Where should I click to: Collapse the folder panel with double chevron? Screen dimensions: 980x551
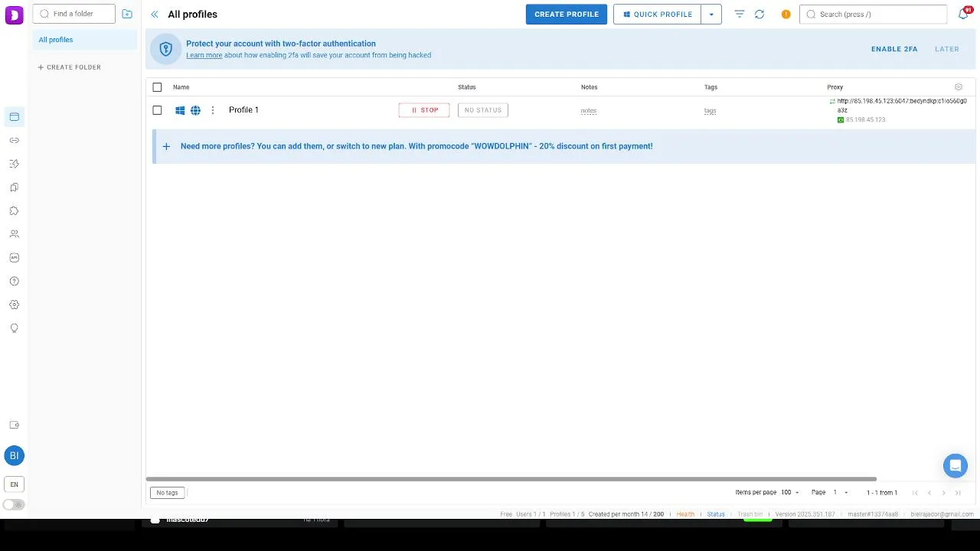pyautogui.click(x=155, y=15)
